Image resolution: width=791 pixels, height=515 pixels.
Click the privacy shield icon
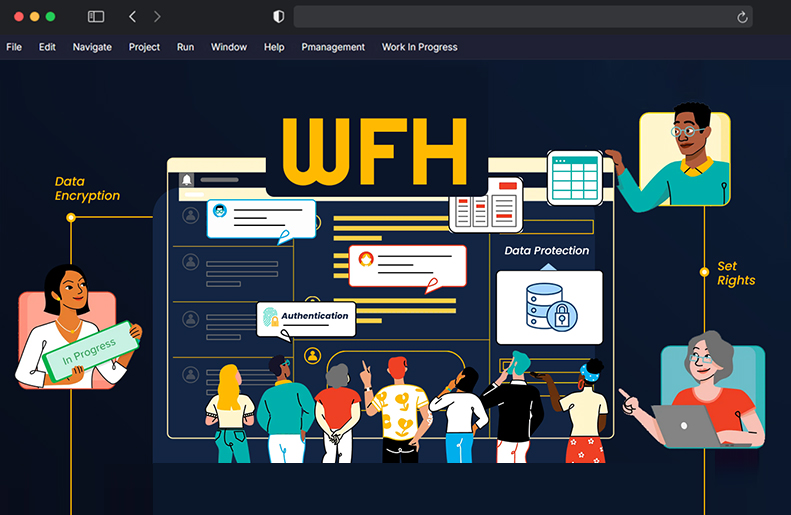pos(278,17)
